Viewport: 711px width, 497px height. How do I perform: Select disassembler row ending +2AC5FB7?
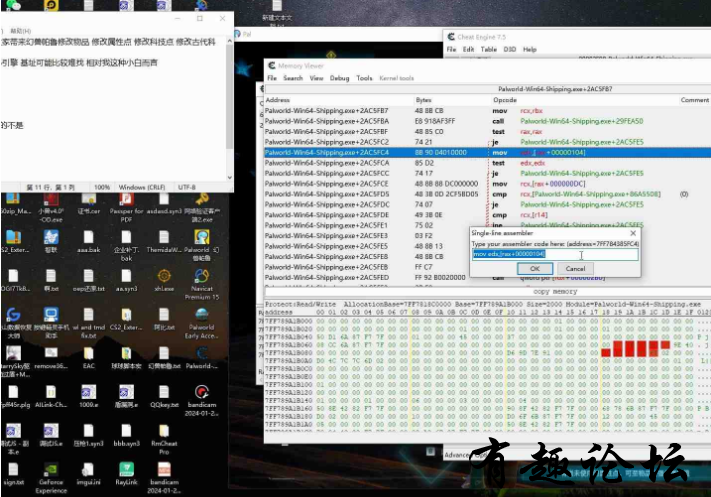[487, 111]
